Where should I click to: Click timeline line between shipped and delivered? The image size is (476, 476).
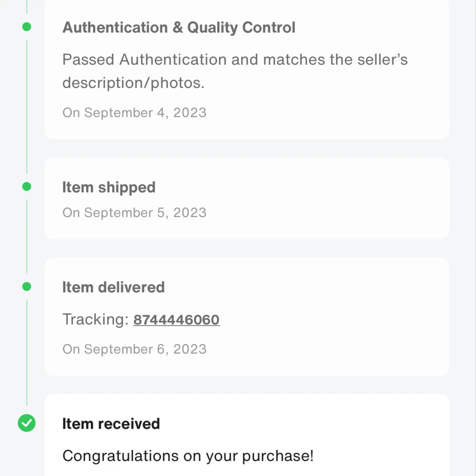pos(27,237)
